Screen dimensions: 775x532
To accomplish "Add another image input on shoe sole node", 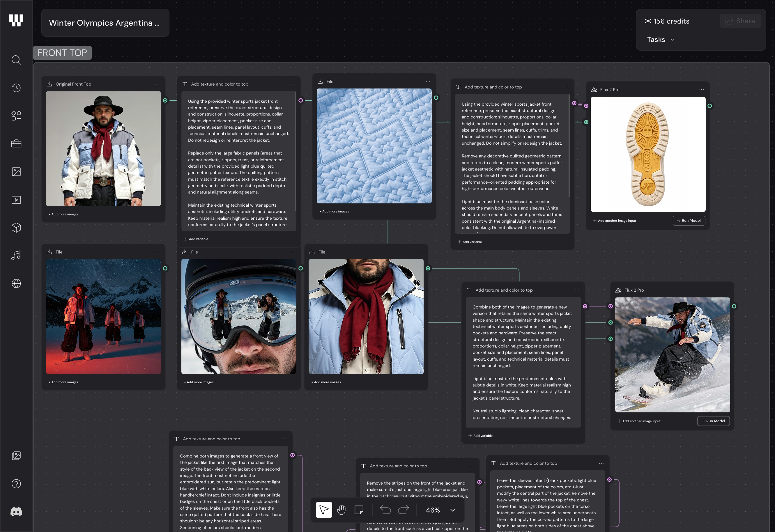I will click(615, 221).
